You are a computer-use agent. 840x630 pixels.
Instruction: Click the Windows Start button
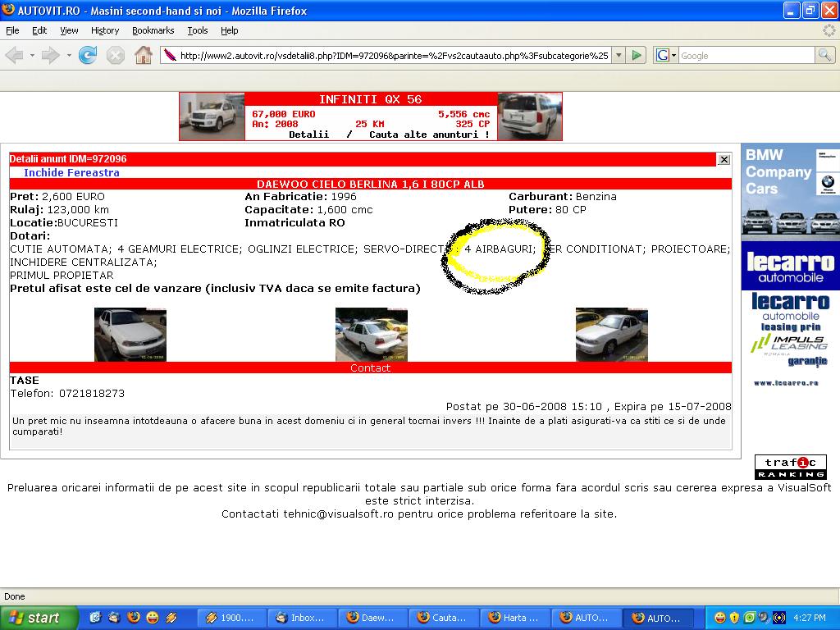pyautogui.click(x=39, y=618)
